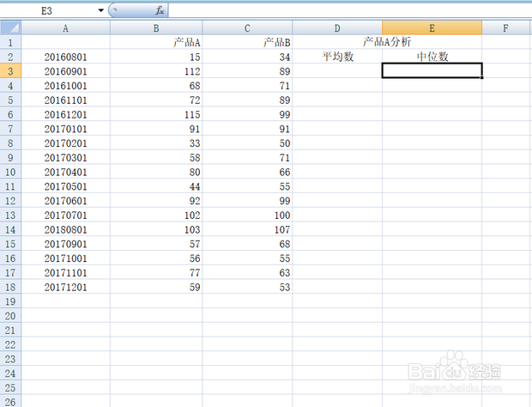
Task: Click cell C13 with value 100
Action: tap(247, 216)
